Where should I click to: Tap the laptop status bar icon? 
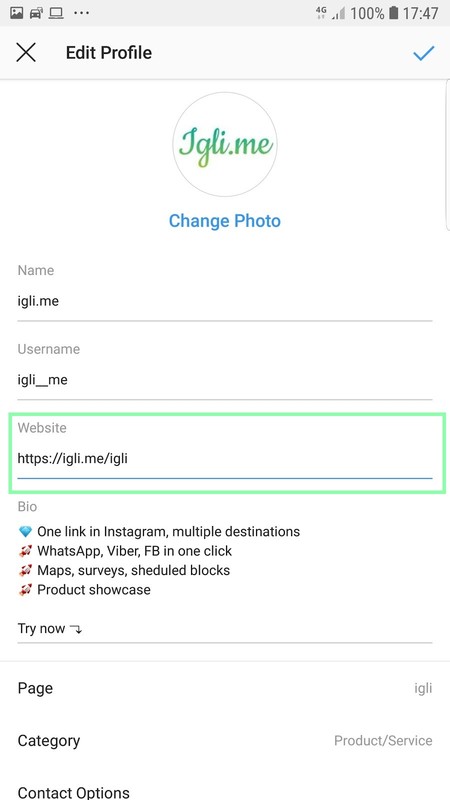coord(56,13)
